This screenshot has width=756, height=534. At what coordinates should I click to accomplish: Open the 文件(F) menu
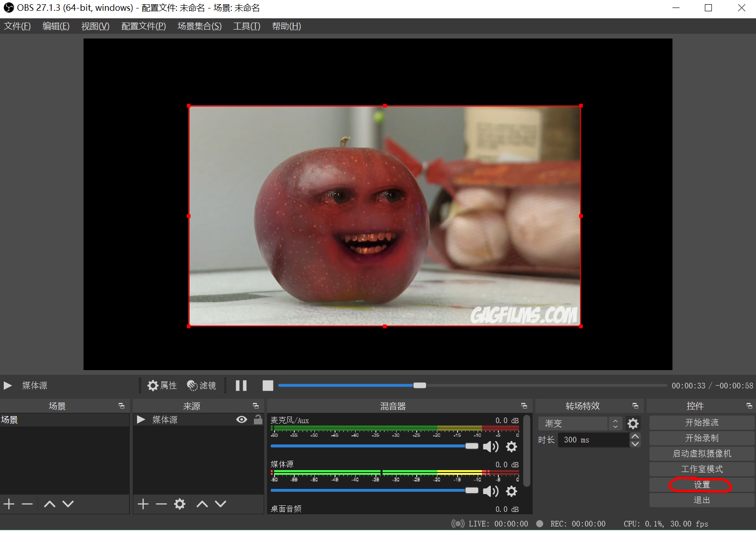[17, 26]
